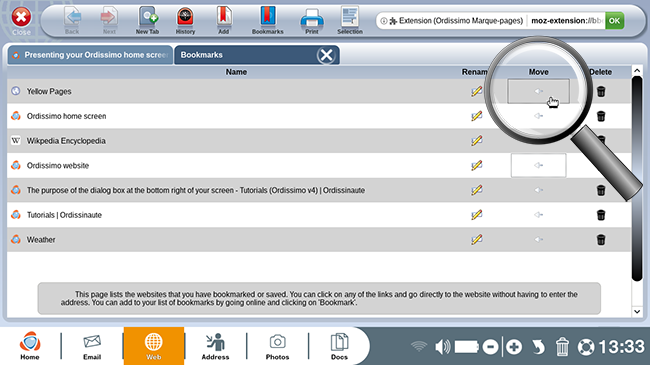Screen dimensions: 650x365
Task: Rename the dialog box tutorial bookmark
Action: [x=477, y=190]
